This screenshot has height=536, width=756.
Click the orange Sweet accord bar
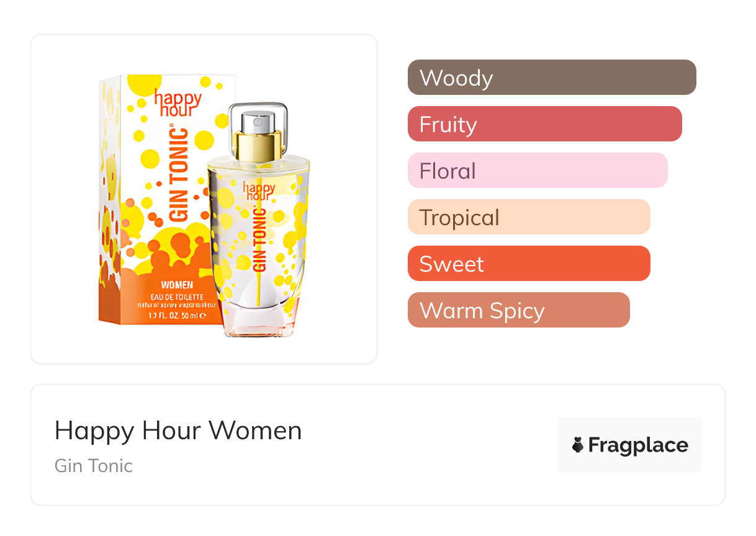[528, 264]
